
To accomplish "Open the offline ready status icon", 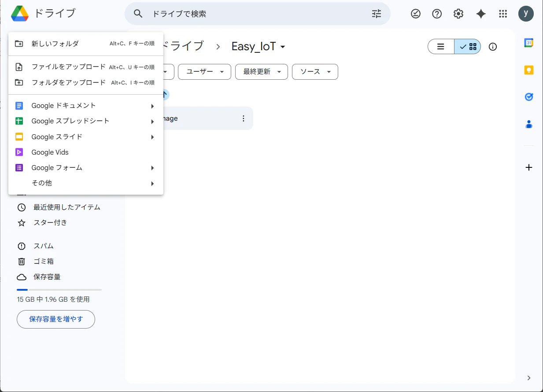I will click(x=416, y=14).
